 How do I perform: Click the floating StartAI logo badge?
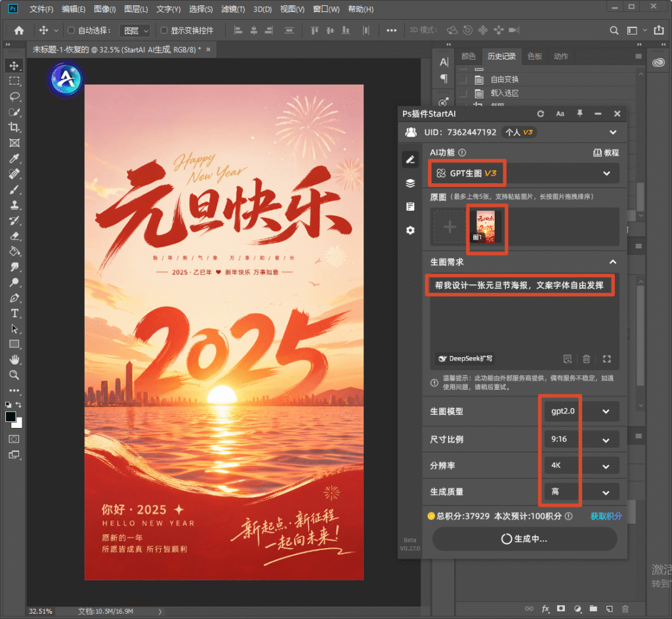pos(66,79)
